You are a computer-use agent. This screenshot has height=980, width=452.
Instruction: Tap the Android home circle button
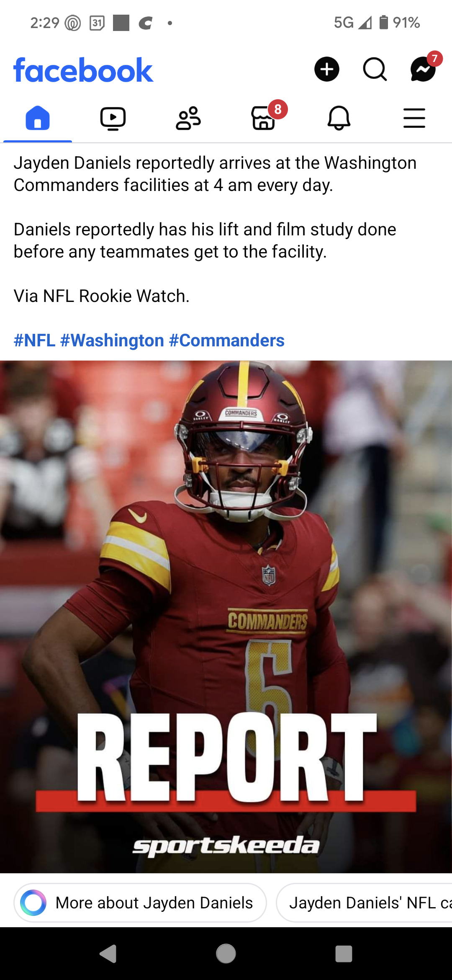[226, 954]
